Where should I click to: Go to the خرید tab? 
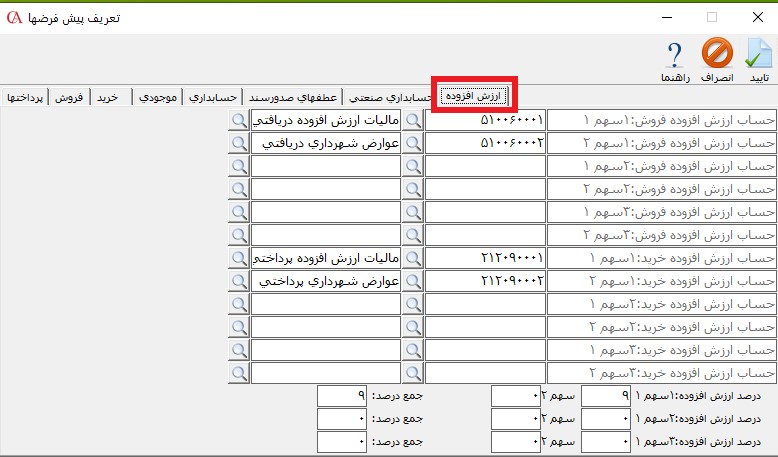tap(107, 97)
